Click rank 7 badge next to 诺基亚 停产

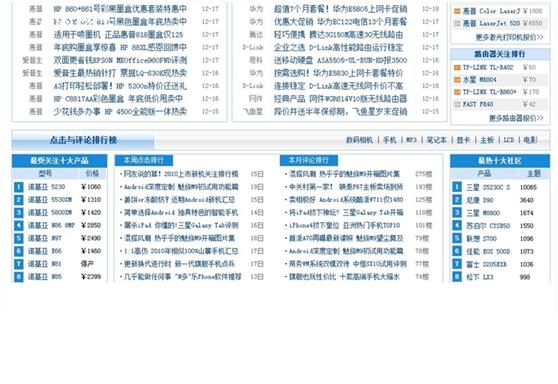19,264
